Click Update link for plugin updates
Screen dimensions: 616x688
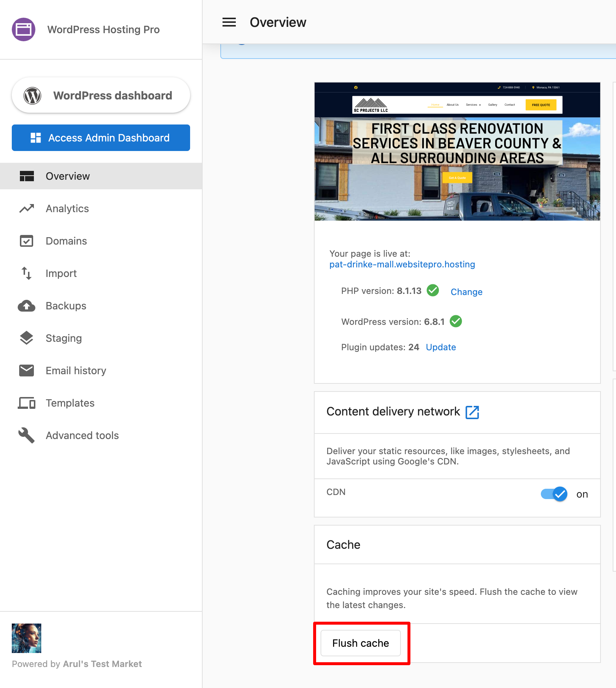tap(441, 347)
